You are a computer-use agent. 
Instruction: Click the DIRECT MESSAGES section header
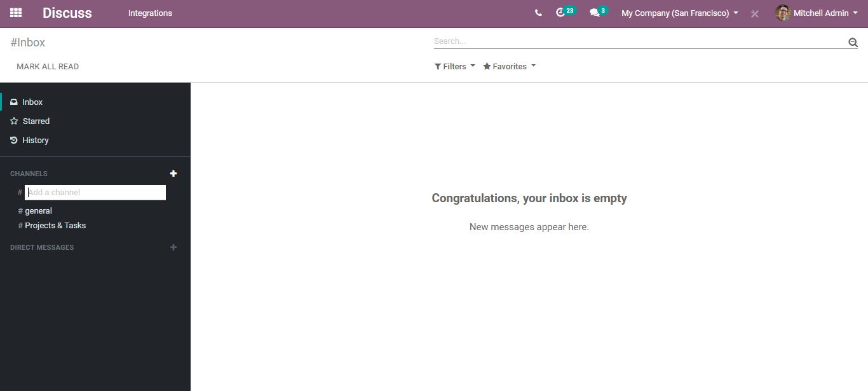(42, 247)
